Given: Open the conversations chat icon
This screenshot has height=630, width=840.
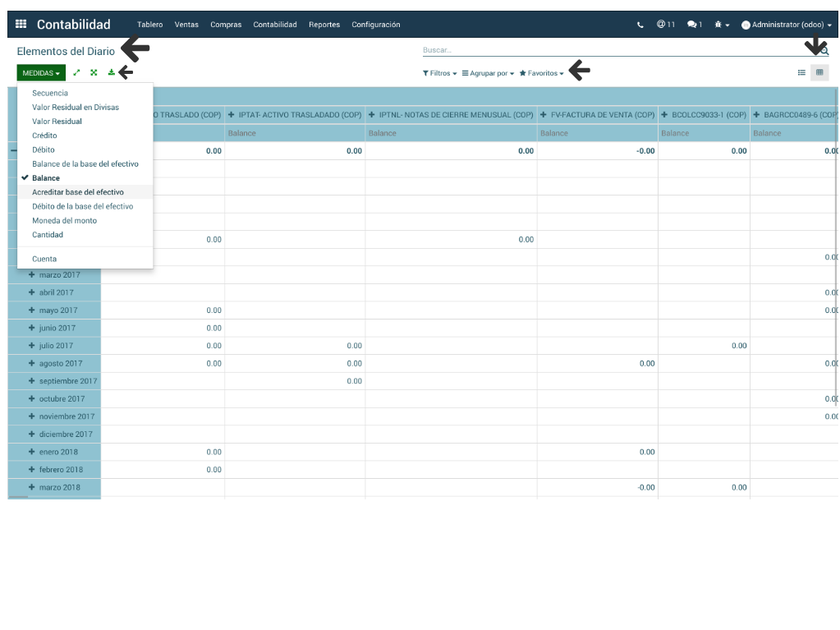Looking at the screenshot, I should tap(694, 25).
